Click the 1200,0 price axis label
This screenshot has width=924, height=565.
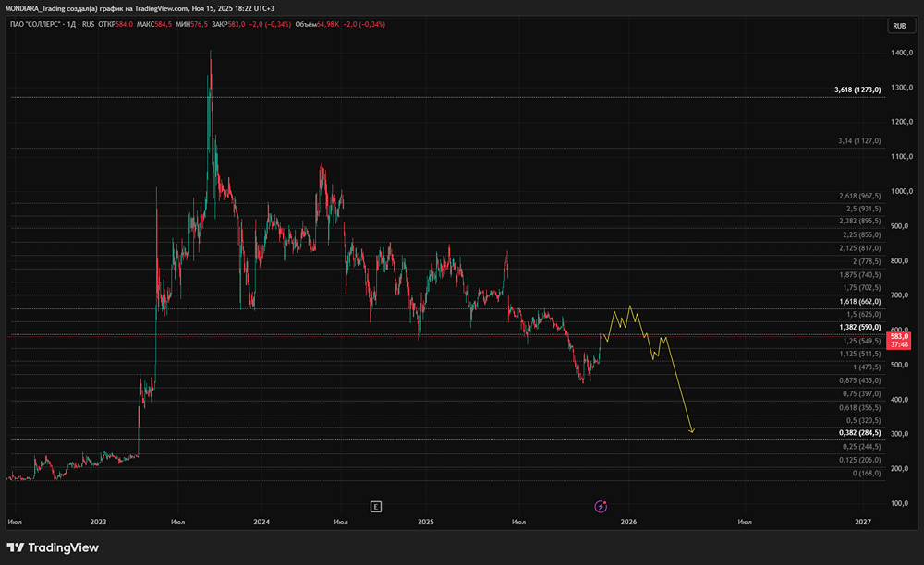pyautogui.click(x=902, y=122)
